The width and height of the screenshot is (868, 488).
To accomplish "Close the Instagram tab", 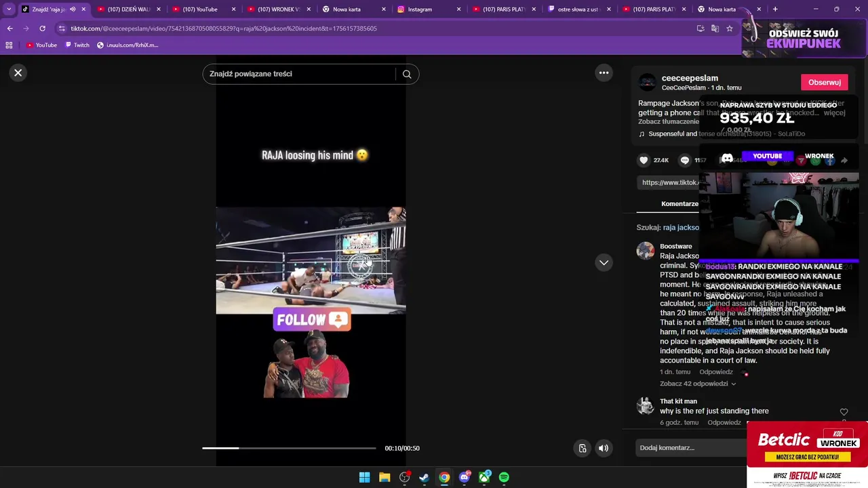I will [x=458, y=9].
